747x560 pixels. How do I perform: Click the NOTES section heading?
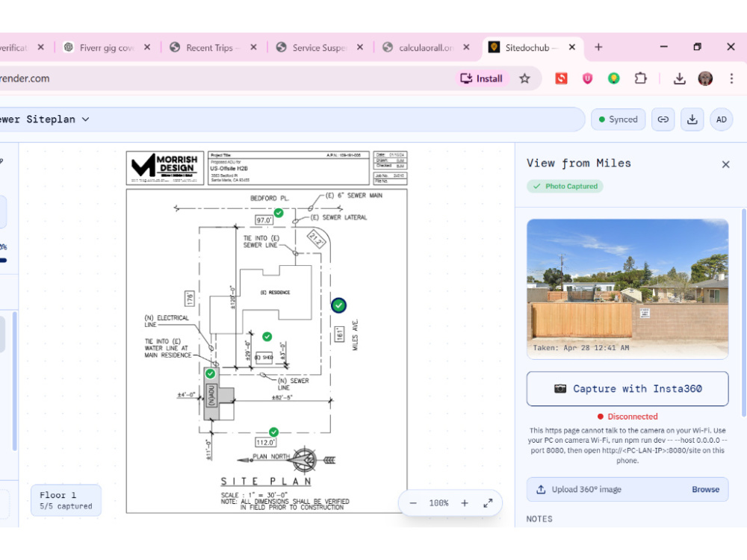[x=539, y=519]
